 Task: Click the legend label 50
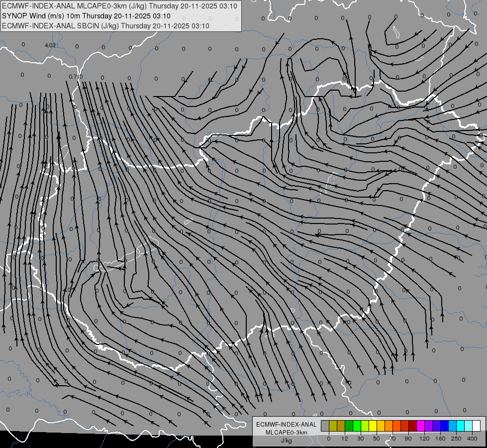tap(377, 439)
